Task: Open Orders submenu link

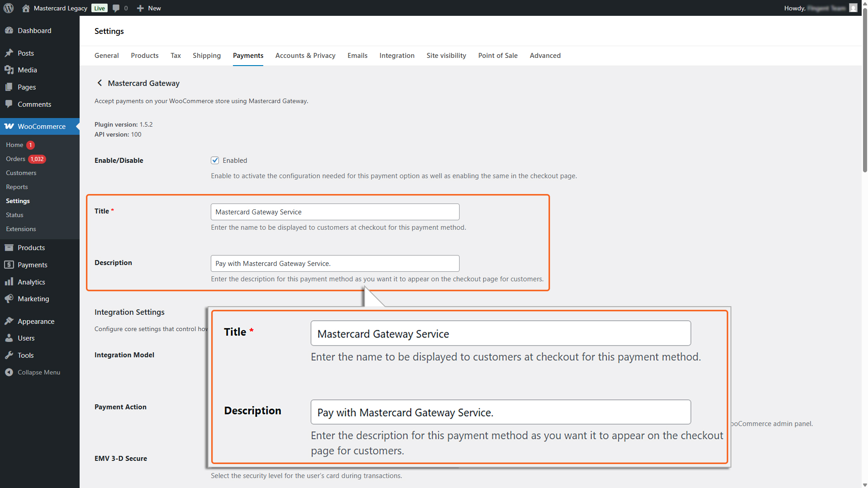Action: coord(15,159)
